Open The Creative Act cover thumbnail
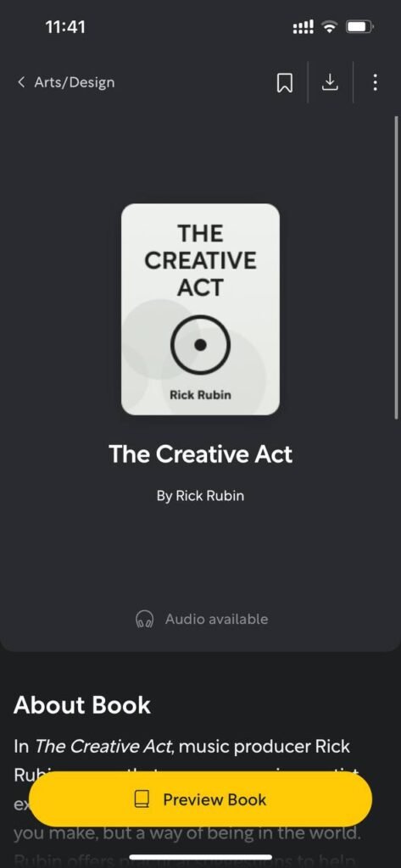The image size is (401, 868). pos(200,309)
